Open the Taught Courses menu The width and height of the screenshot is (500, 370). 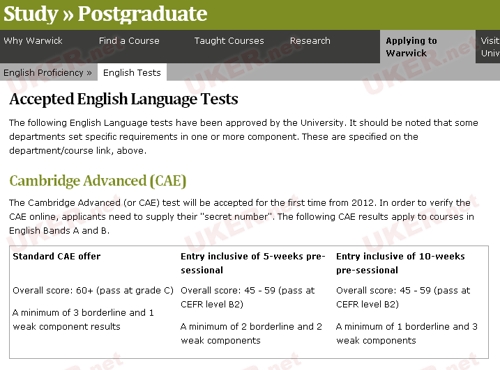coord(229,41)
